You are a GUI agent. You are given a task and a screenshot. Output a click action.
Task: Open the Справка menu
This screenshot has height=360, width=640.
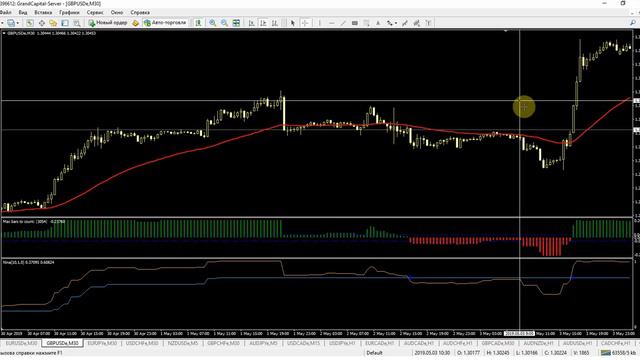(x=140, y=13)
